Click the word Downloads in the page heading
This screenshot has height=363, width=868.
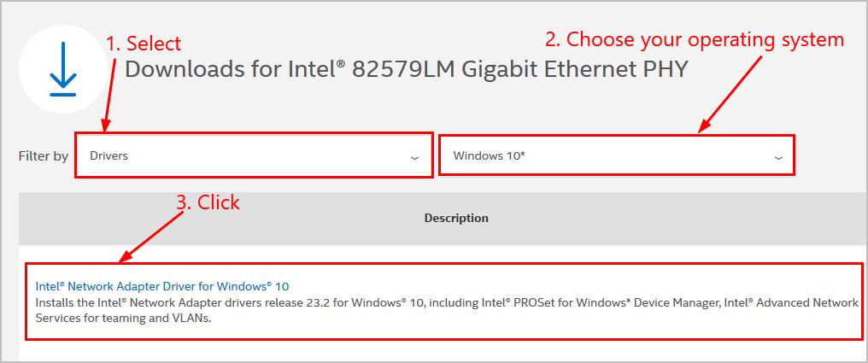click(177, 70)
